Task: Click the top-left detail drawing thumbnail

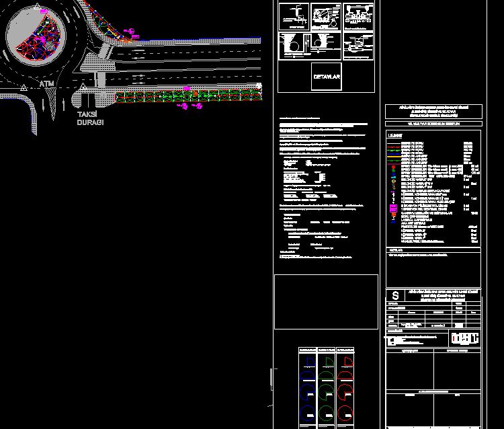Action: tap(293, 17)
